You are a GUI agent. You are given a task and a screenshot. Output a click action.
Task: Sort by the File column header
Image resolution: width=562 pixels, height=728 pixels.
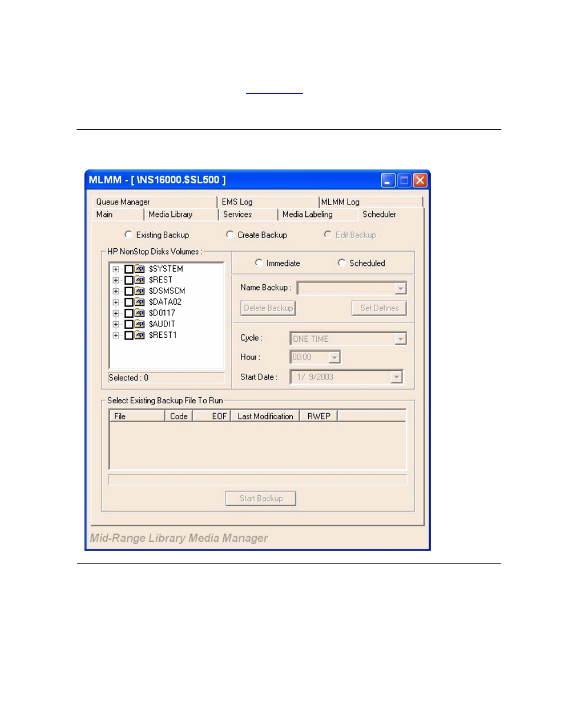[x=137, y=416]
